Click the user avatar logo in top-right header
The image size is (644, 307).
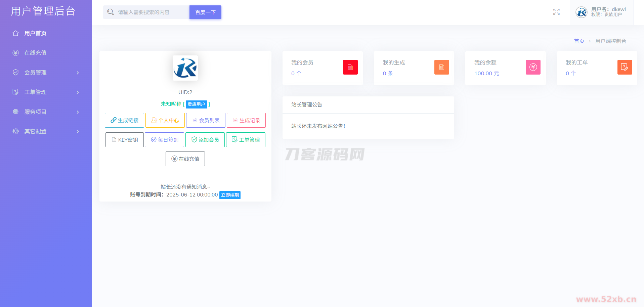(x=581, y=12)
